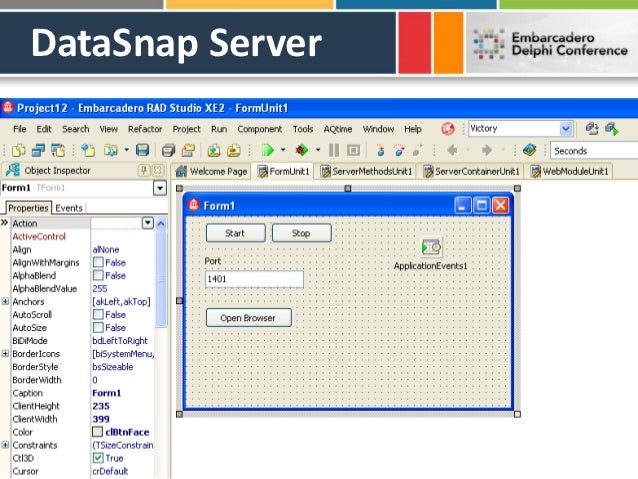Click the Forward navigation arrow icon
The width and height of the screenshot is (638, 479).
(487, 151)
